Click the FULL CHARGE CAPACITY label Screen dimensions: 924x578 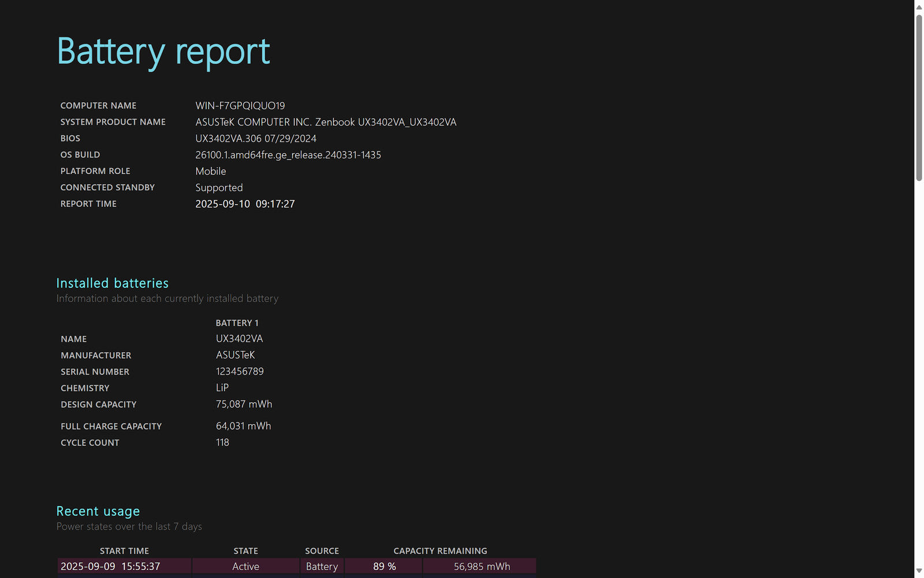pyautogui.click(x=111, y=427)
